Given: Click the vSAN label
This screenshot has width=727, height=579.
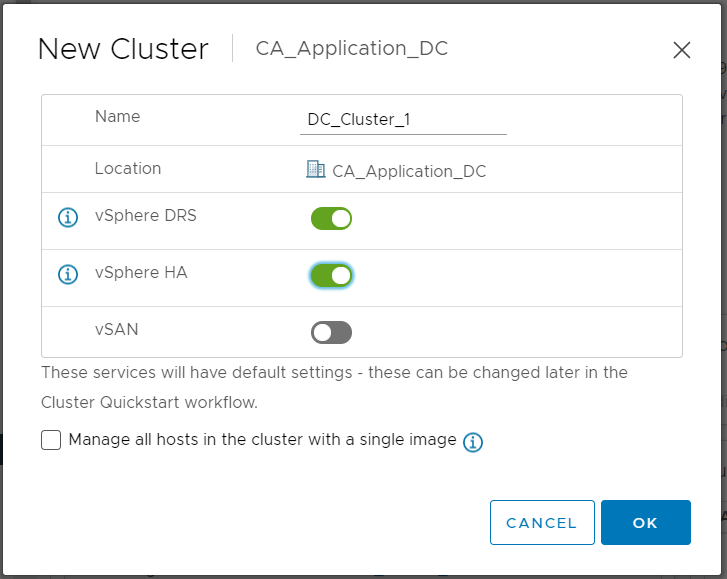Looking at the screenshot, I should (x=116, y=330).
